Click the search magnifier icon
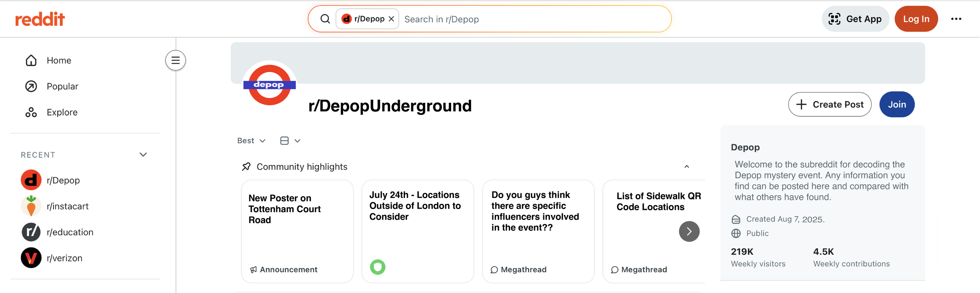Image resolution: width=980 pixels, height=293 pixels. tap(325, 19)
